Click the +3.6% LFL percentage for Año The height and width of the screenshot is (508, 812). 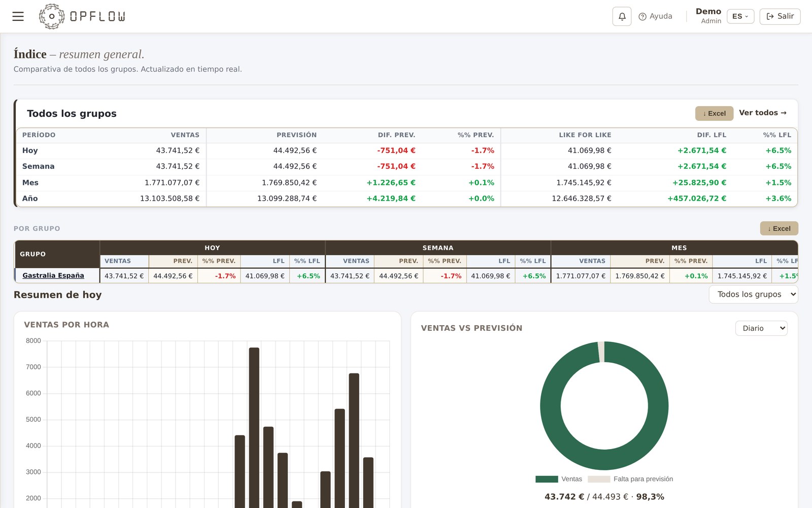point(778,198)
